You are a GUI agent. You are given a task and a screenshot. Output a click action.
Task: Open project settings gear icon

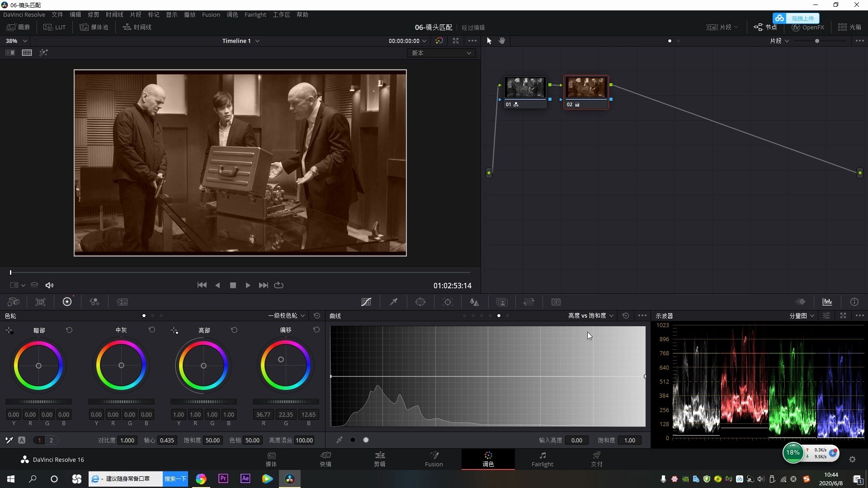[852, 459]
